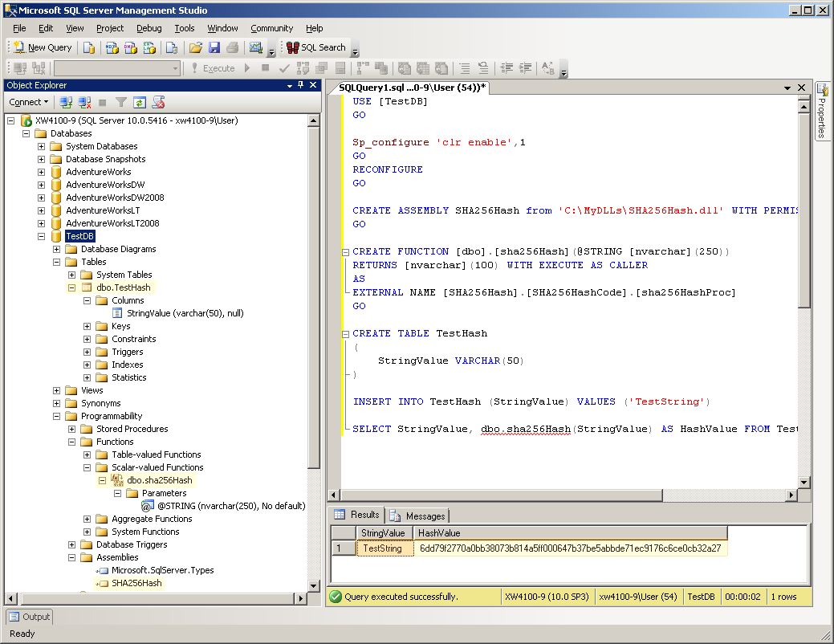Screen dimensions: 834x644
Task: Expand the AdventureWorks database node
Action: [x=42, y=172]
